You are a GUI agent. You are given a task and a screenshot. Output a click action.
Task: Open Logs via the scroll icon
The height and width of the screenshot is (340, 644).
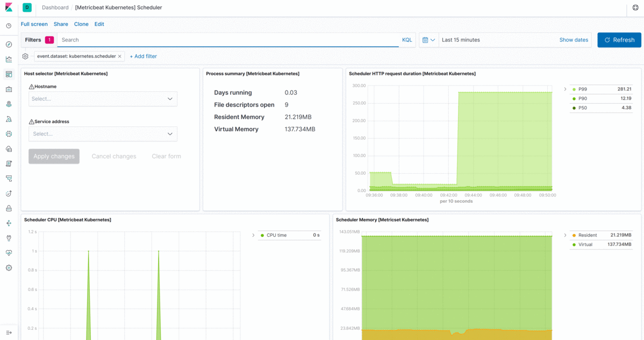[9, 164]
